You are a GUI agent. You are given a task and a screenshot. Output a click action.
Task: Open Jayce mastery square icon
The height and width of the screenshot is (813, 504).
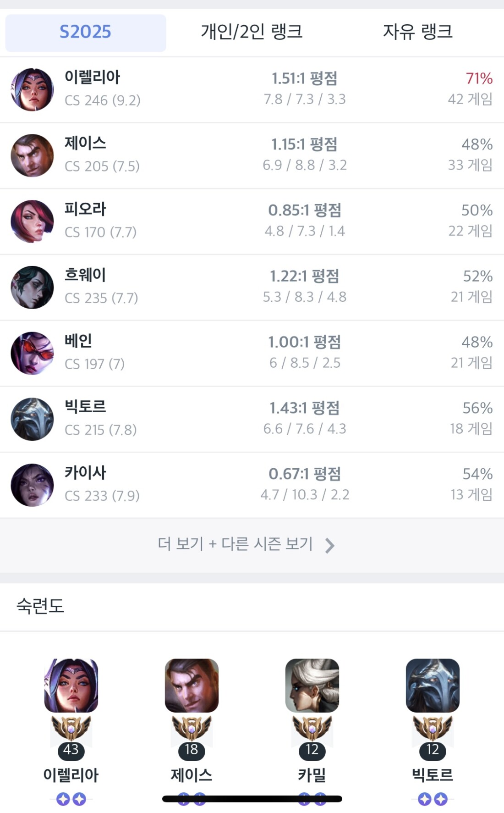[x=192, y=686]
